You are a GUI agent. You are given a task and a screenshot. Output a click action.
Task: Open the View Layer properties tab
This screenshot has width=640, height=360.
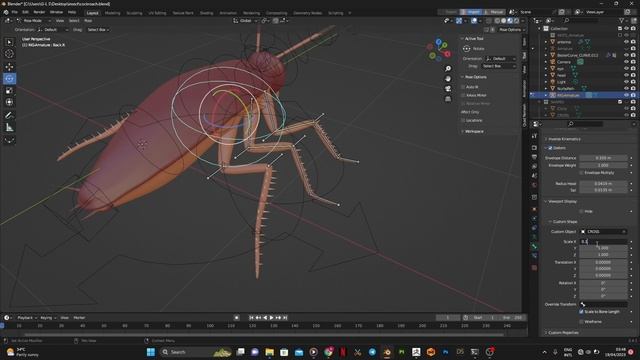(x=534, y=166)
